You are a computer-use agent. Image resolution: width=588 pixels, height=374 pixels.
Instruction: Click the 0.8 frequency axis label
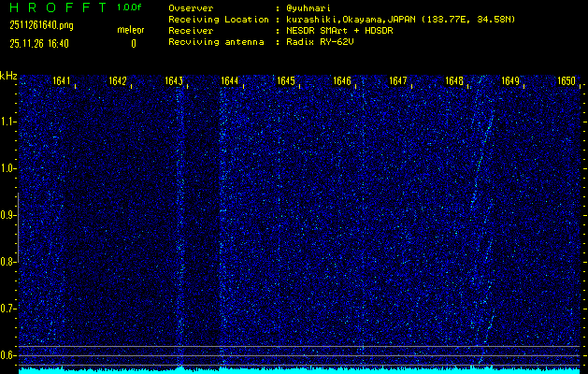coord(7,262)
